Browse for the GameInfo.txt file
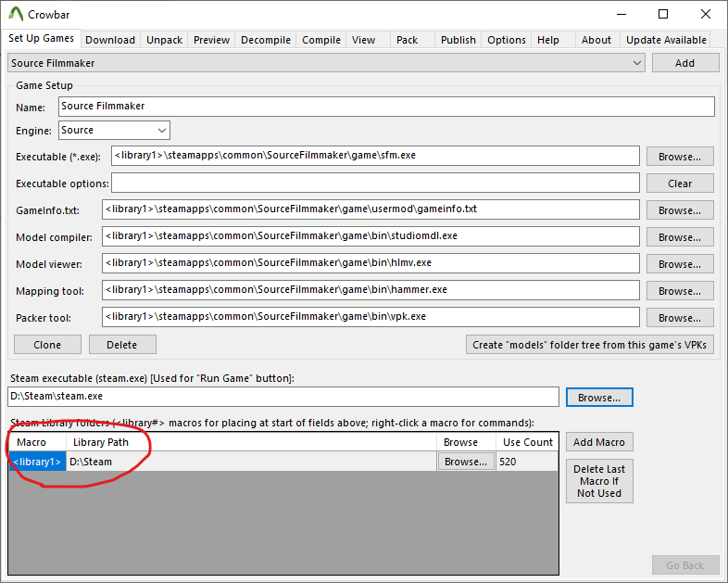728x583 pixels. click(x=680, y=210)
